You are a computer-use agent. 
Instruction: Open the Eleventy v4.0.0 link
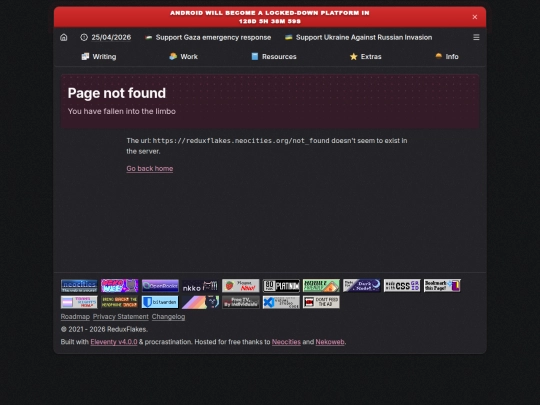click(114, 342)
